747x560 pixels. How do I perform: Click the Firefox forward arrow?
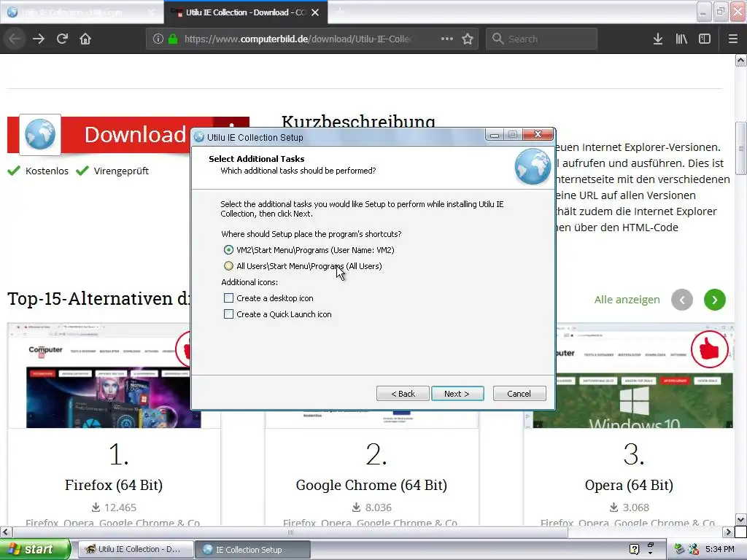39,39
